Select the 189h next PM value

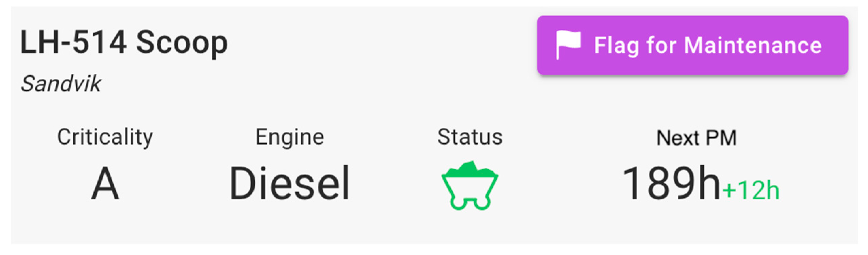670,184
